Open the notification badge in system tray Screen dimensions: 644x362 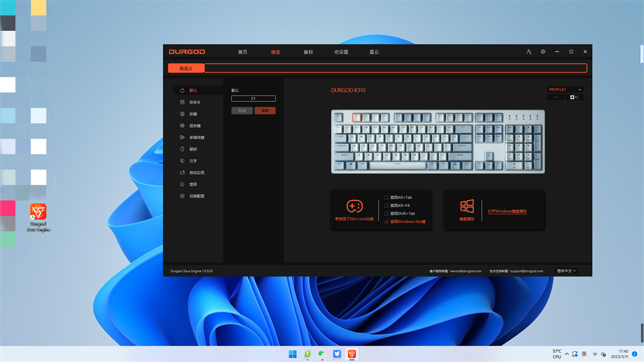[634, 354]
